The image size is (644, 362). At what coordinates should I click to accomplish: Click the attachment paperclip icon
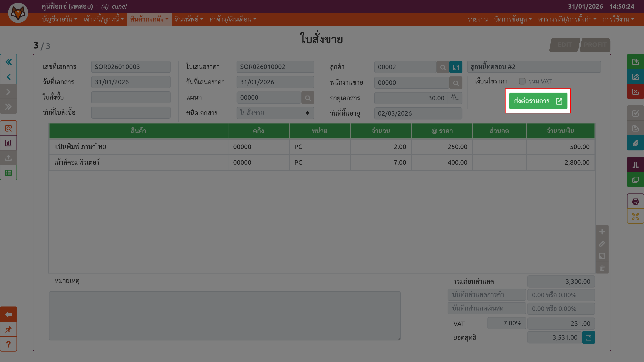click(x=635, y=143)
